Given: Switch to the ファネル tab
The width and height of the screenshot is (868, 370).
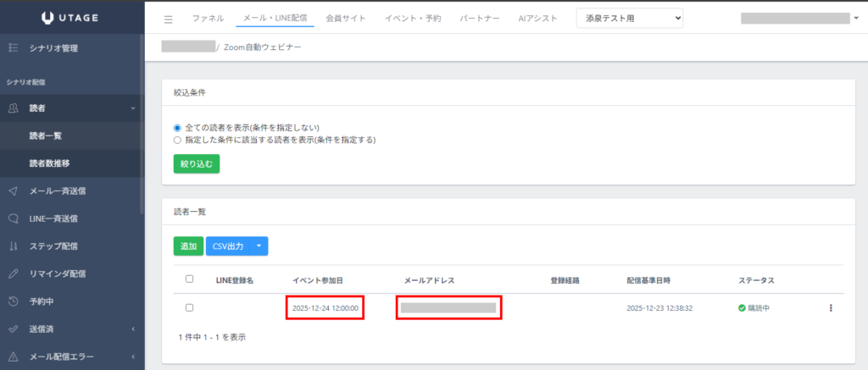Looking at the screenshot, I should pos(209,18).
